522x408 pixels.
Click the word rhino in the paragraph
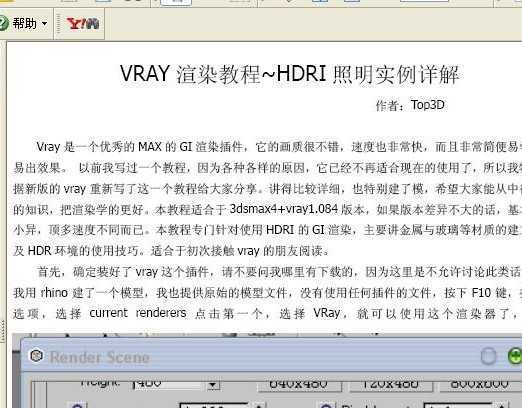click(x=54, y=292)
